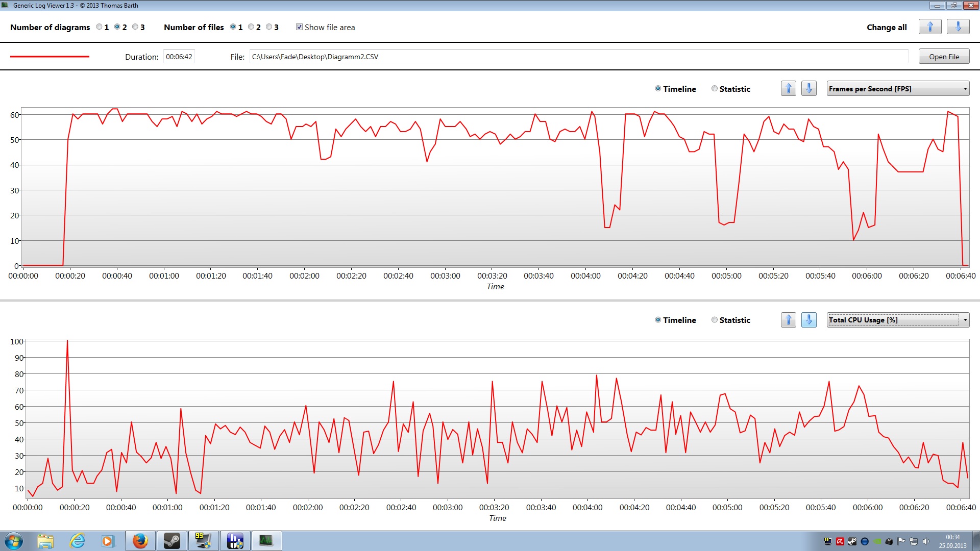
Task: Click up arrow beside FPS diagram dropdown
Action: click(788, 89)
